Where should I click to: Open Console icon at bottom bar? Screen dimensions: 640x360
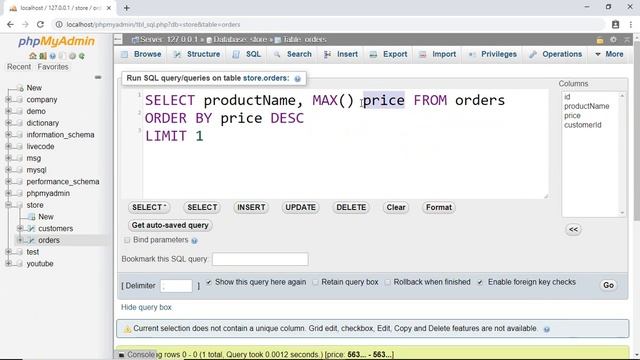122,355
